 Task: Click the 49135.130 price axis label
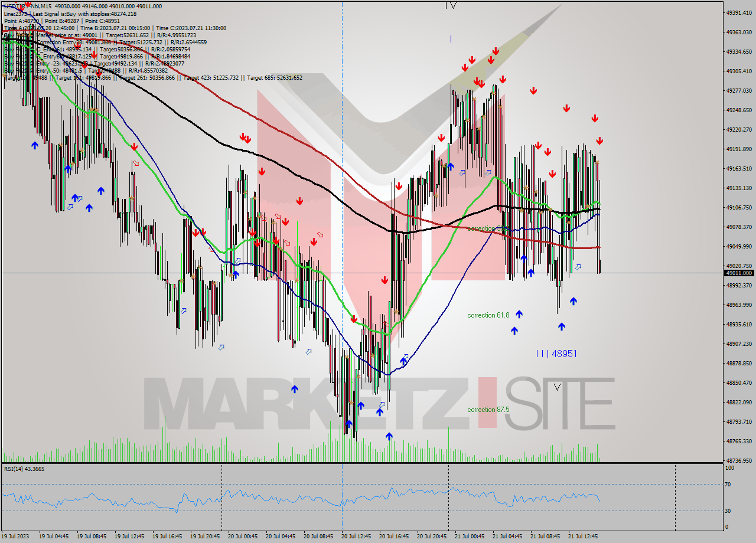(740, 188)
